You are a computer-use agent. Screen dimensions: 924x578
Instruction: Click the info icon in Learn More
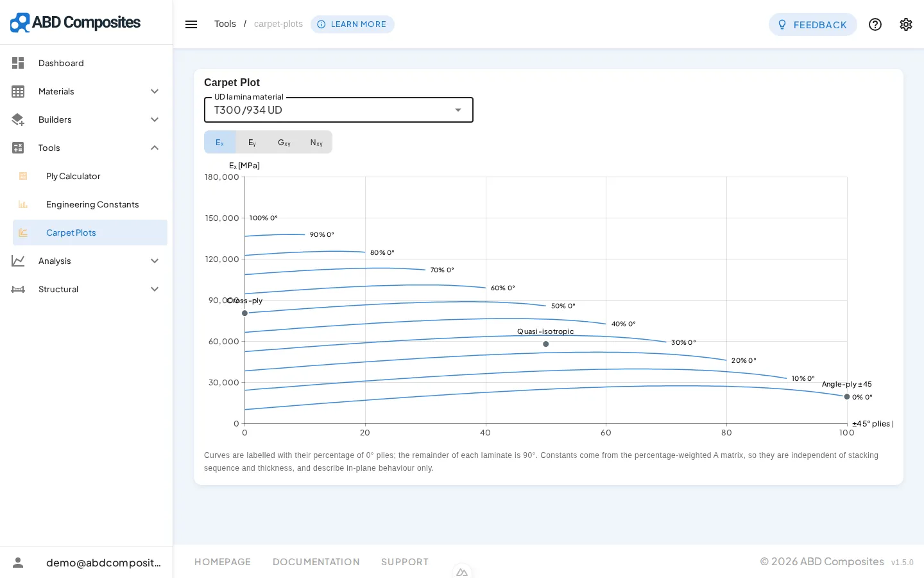321,24
